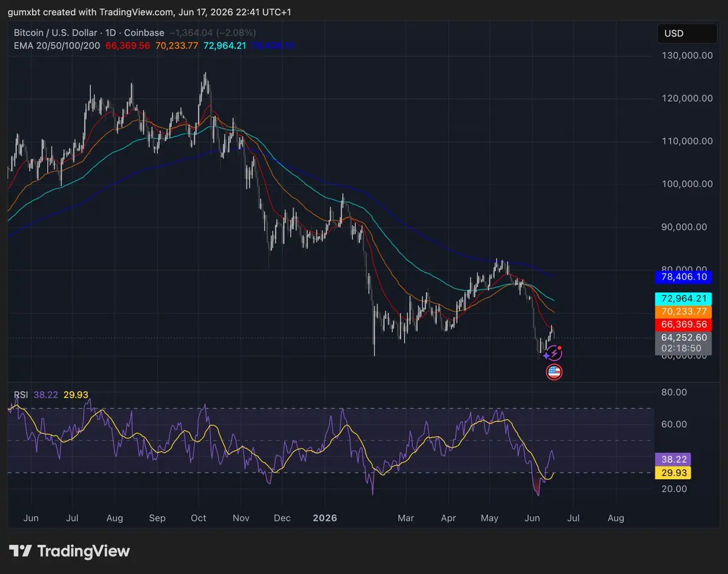Click the purple 38.22 RSI axis label
Viewport: 728px width, 574px height.
[x=673, y=459]
